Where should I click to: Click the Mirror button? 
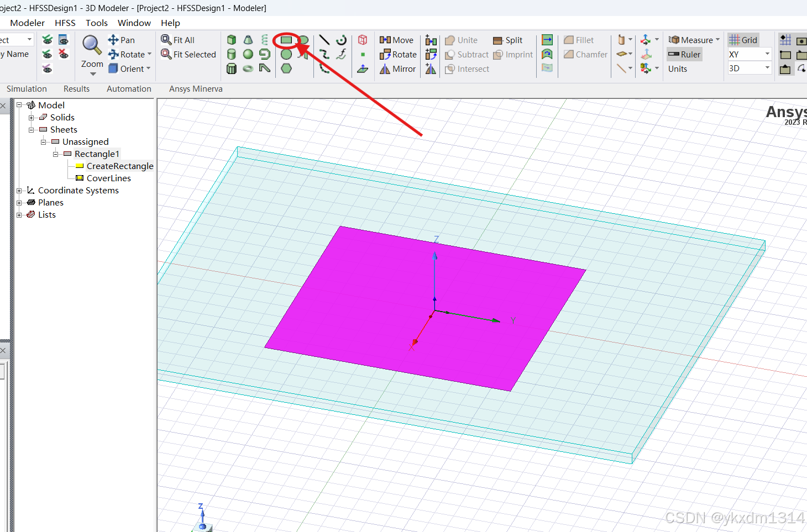[397, 69]
